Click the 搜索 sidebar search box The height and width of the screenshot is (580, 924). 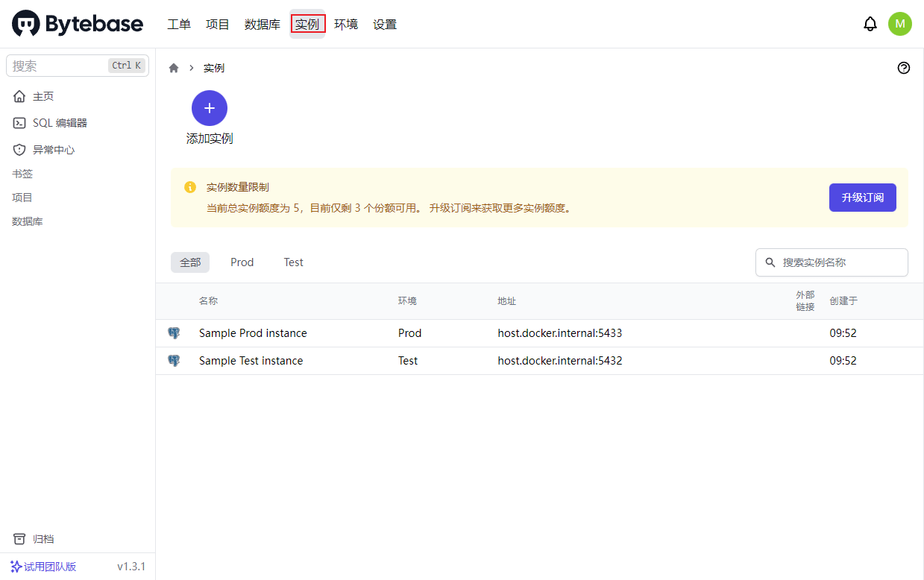tap(78, 66)
